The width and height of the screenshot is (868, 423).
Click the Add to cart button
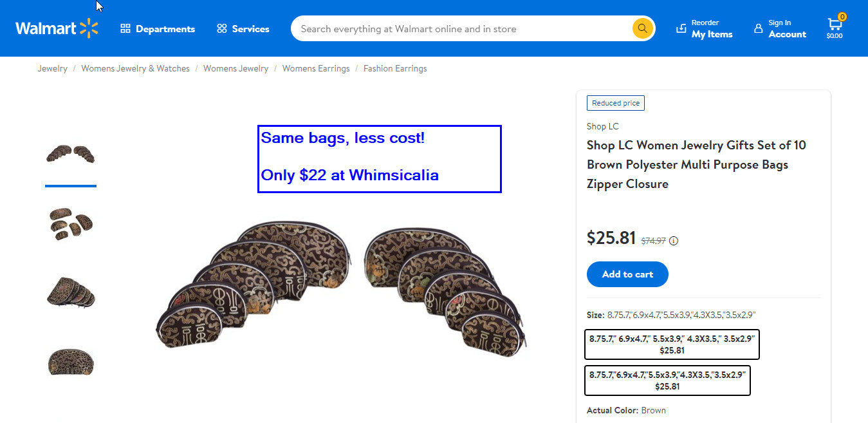point(627,274)
